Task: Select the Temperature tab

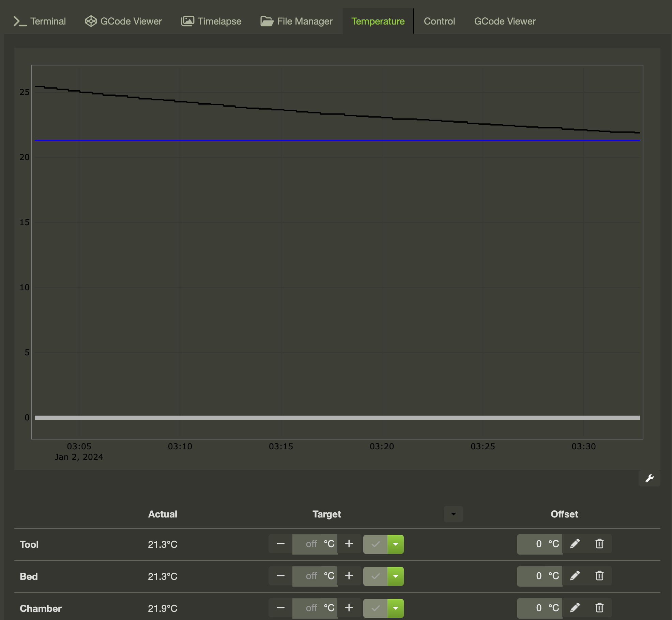Action: (378, 21)
